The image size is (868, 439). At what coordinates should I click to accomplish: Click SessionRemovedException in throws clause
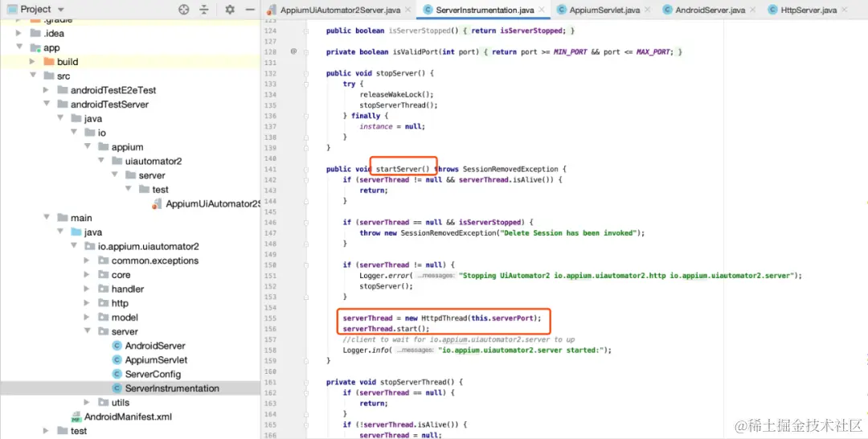pyautogui.click(x=510, y=169)
